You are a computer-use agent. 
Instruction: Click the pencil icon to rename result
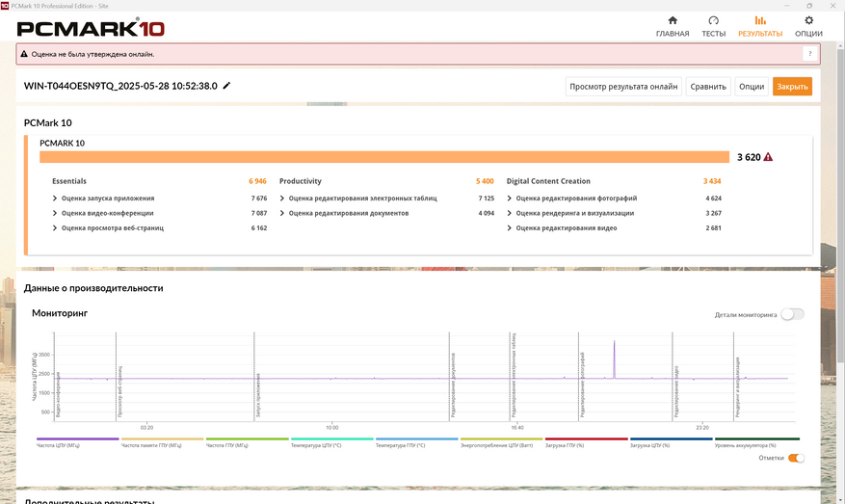[227, 86]
